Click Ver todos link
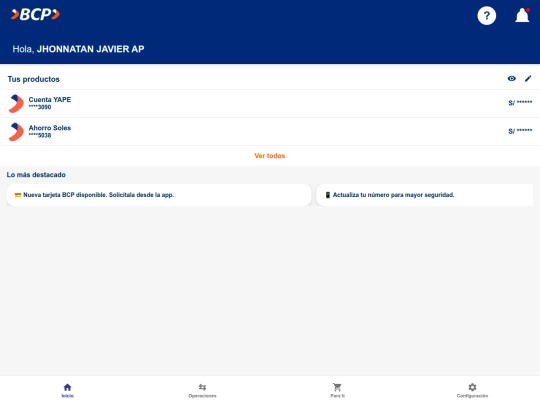This screenshot has width=540, height=405. click(270, 156)
